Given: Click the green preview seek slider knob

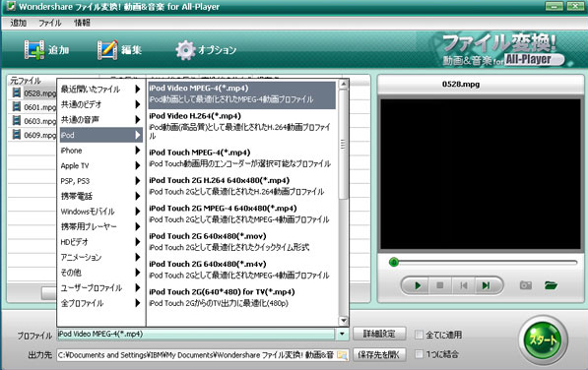Looking at the screenshot, I should (x=393, y=262).
